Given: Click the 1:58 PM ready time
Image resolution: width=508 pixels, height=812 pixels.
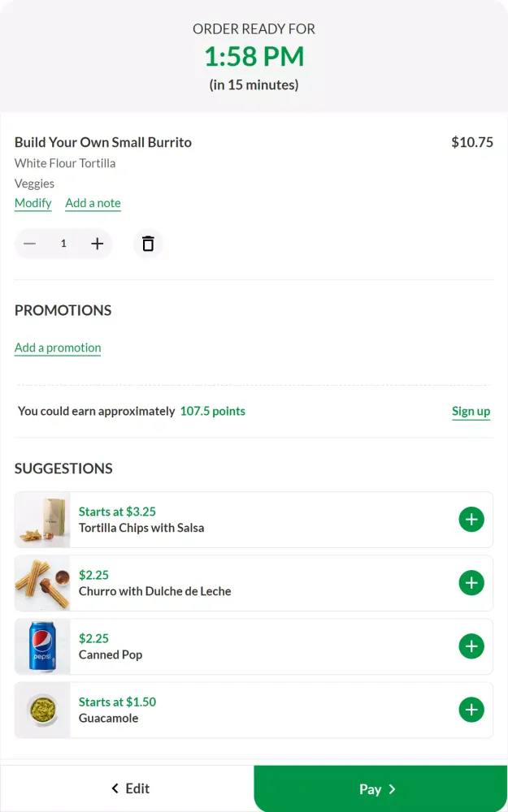Looking at the screenshot, I should click(254, 57).
